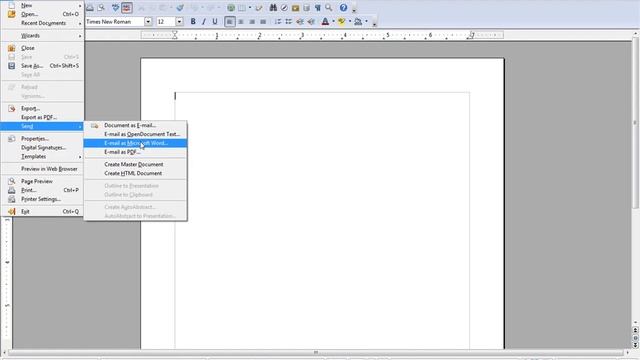Click the horizontal scrollbar right arrow

(628, 352)
